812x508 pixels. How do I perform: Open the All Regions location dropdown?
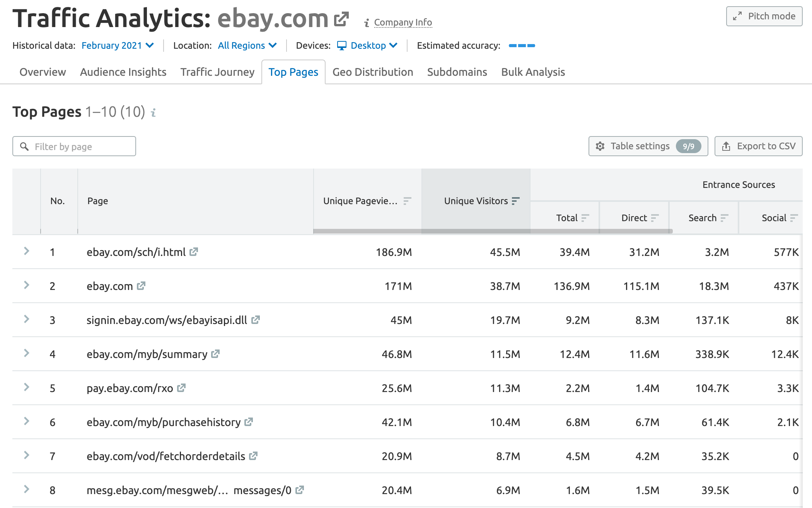247,46
